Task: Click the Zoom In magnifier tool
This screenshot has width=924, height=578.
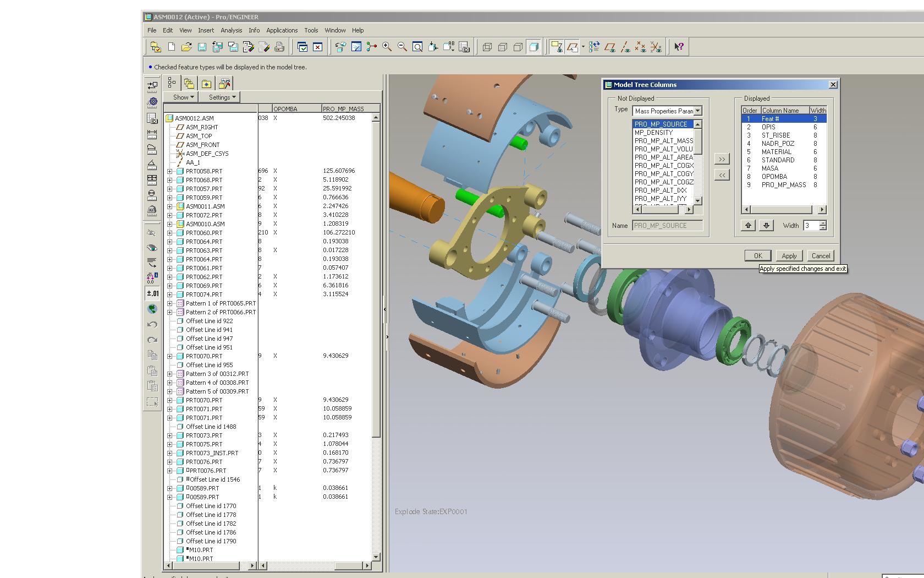Action: click(x=387, y=47)
